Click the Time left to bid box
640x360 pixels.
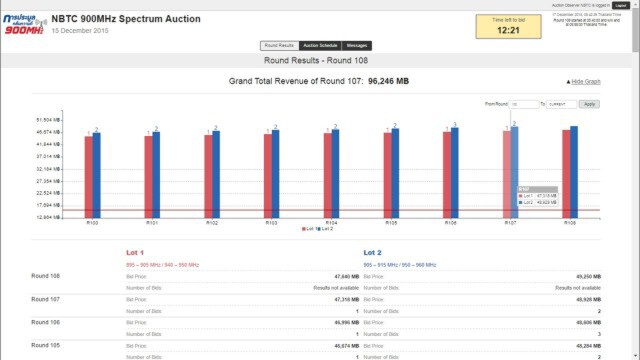tap(509, 27)
